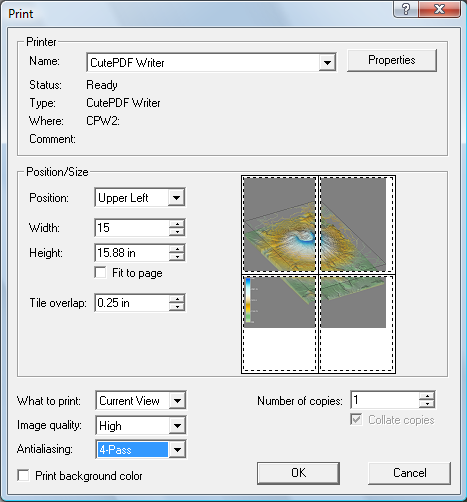Image resolution: width=467 pixels, height=502 pixels.
Task: Enable the Fit to page checkbox
Action: pos(100,273)
